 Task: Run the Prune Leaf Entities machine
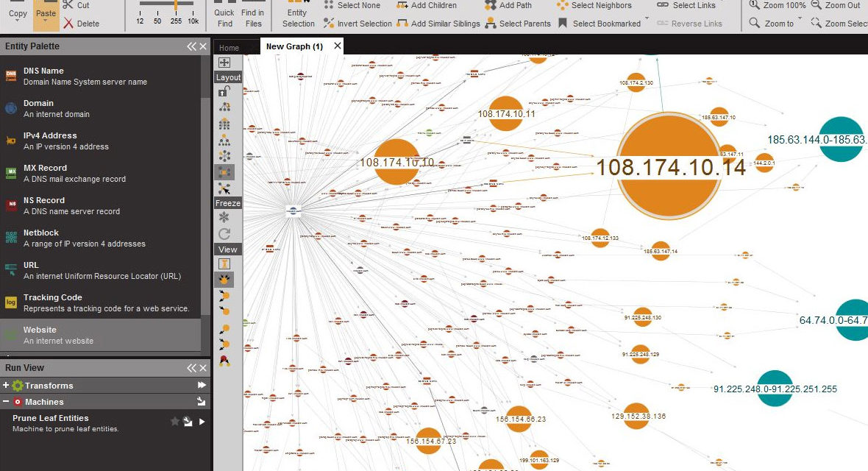[202, 422]
